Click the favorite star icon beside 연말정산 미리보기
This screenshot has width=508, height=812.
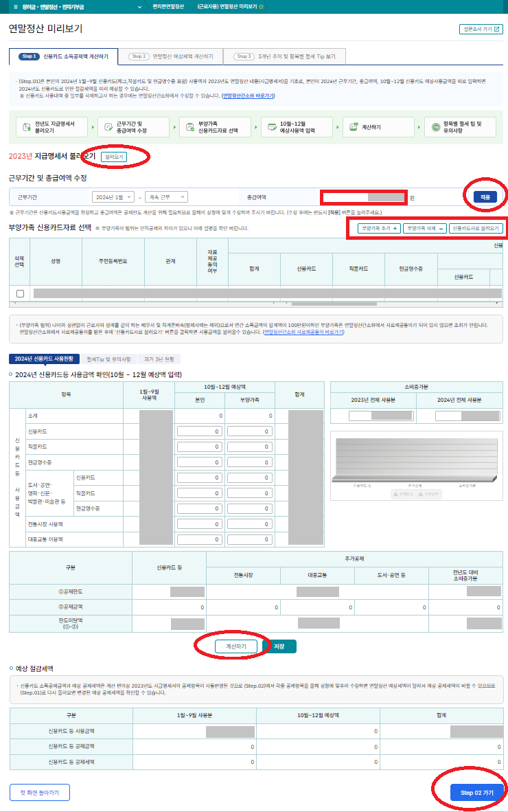pos(262,7)
